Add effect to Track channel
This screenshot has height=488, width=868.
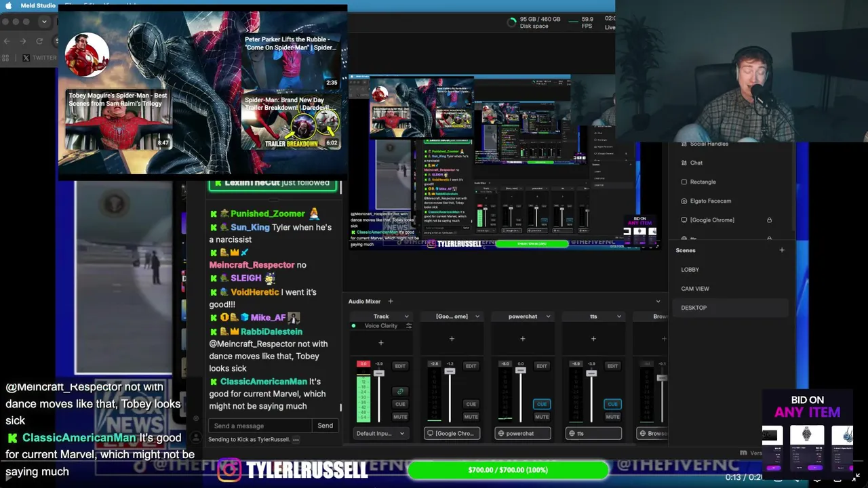coord(381,343)
